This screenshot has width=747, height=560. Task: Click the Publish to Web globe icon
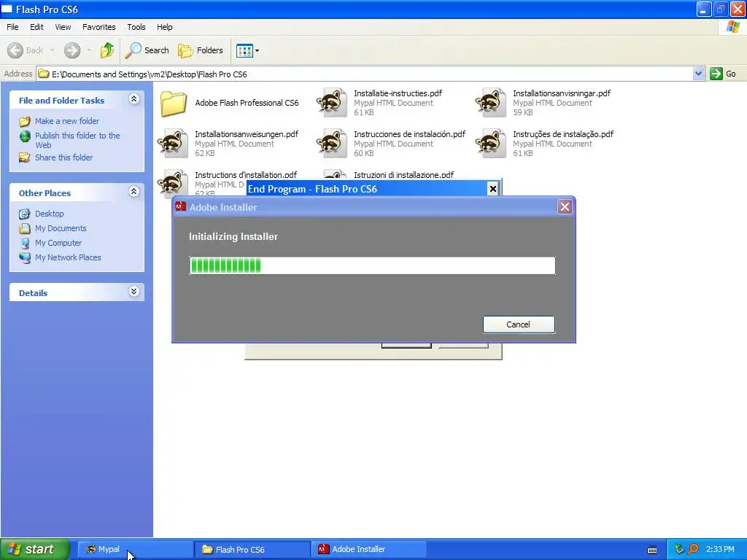click(x=25, y=136)
